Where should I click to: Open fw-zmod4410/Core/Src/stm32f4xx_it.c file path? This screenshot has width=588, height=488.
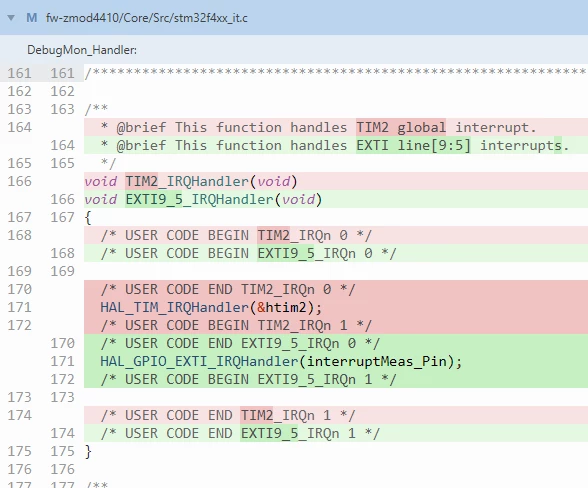[x=147, y=18]
